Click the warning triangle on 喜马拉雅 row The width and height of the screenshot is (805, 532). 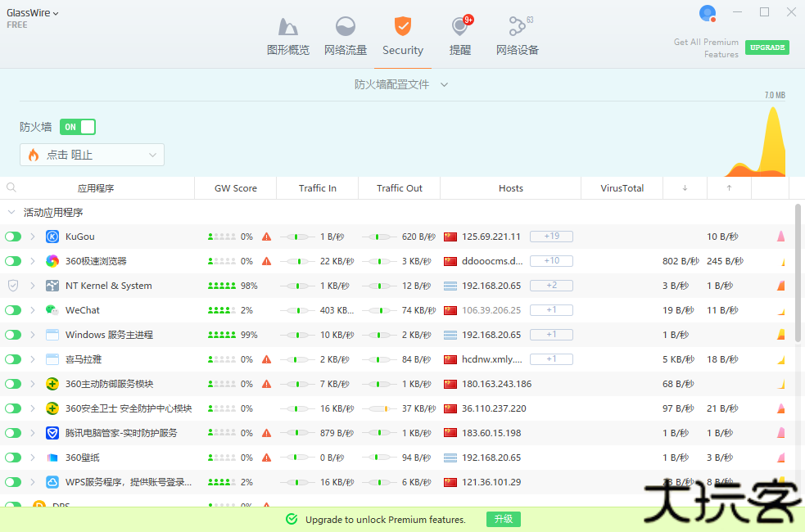pos(266,359)
